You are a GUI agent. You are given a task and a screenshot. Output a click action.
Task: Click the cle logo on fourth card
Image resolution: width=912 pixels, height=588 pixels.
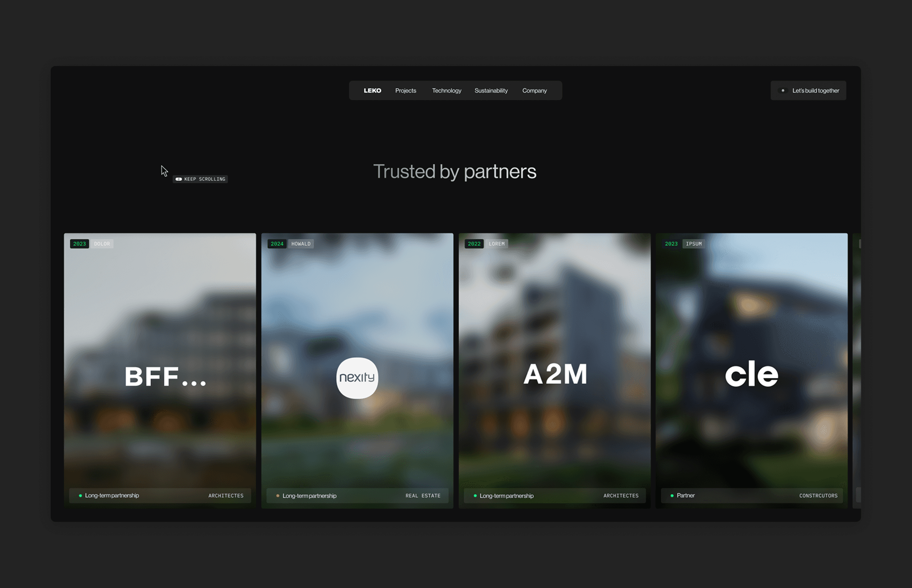pos(752,374)
